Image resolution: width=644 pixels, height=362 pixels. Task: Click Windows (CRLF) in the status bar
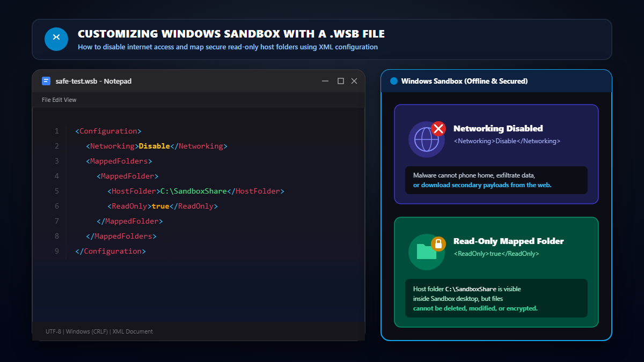click(x=87, y=331)
